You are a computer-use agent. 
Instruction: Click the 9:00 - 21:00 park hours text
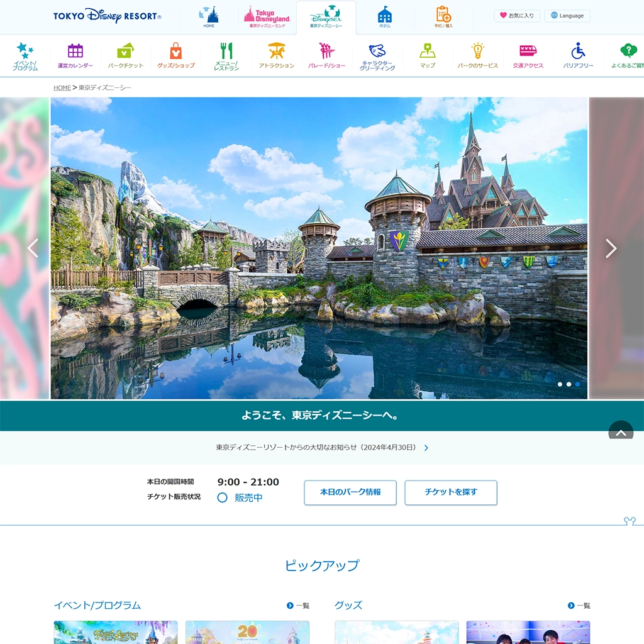click(248, 482)
